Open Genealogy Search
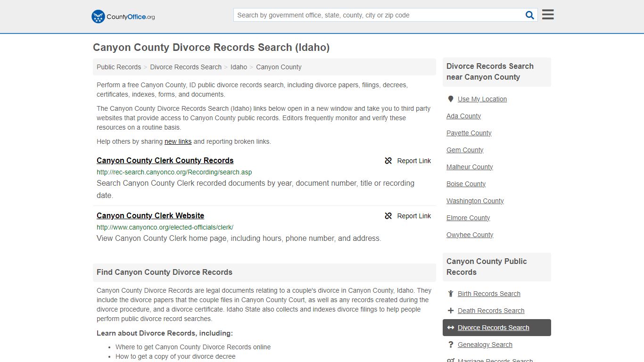This screenshot has width=644, height=362. tap(485, 345)
